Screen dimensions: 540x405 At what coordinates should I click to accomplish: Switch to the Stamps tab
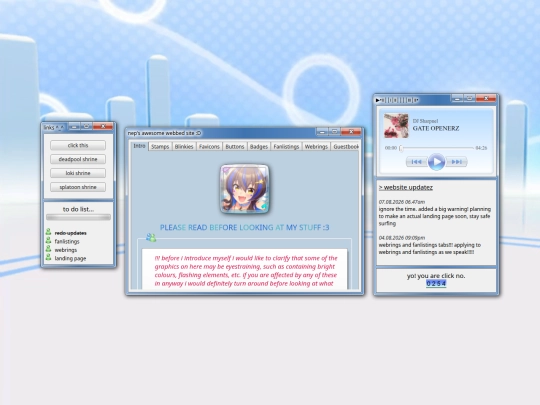[160, 146]
